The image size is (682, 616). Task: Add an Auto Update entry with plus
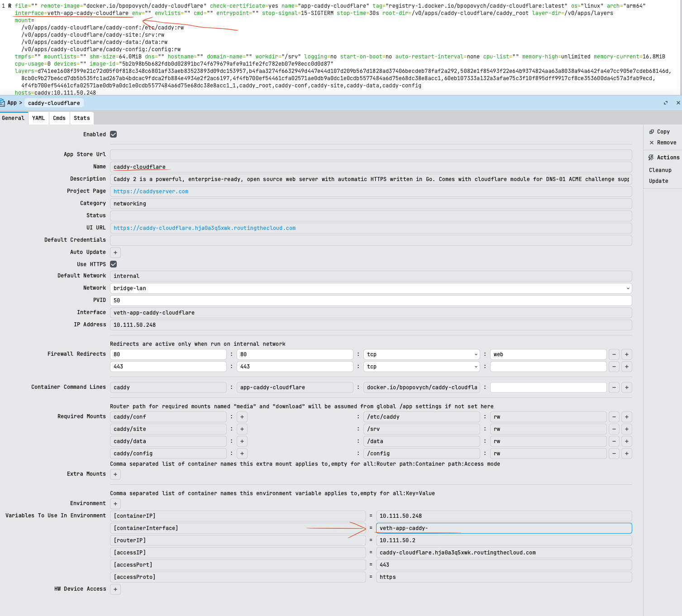point(115,253)
